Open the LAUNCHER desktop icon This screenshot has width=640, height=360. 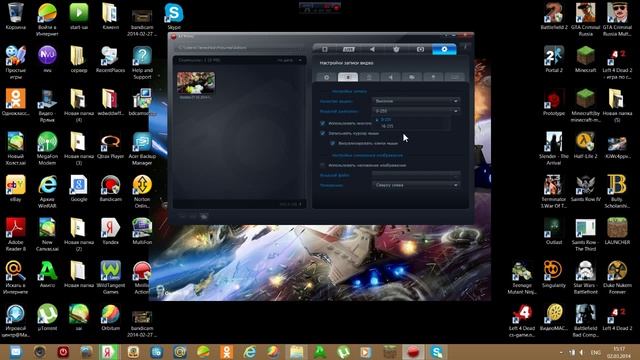[x=617, y=231]
